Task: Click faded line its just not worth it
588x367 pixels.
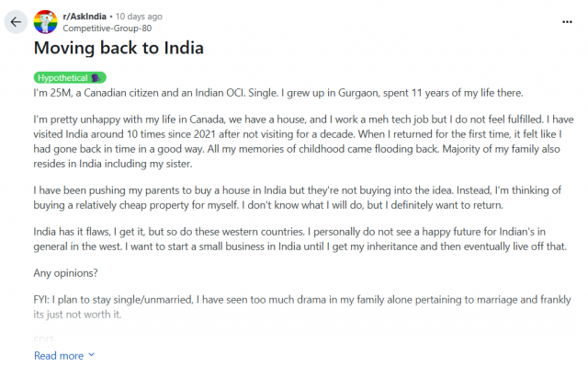Action: [x=77, y=315]
